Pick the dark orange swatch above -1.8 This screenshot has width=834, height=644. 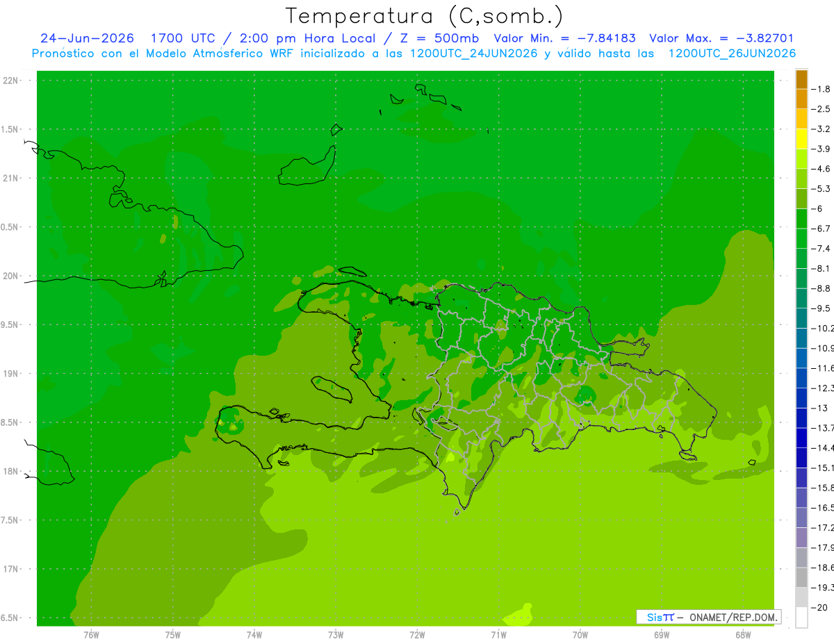801,79
